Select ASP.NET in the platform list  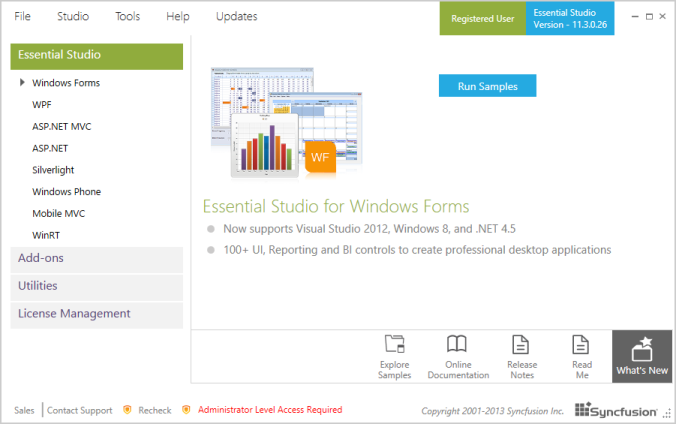pyautogui.click(x=50, y=148)
